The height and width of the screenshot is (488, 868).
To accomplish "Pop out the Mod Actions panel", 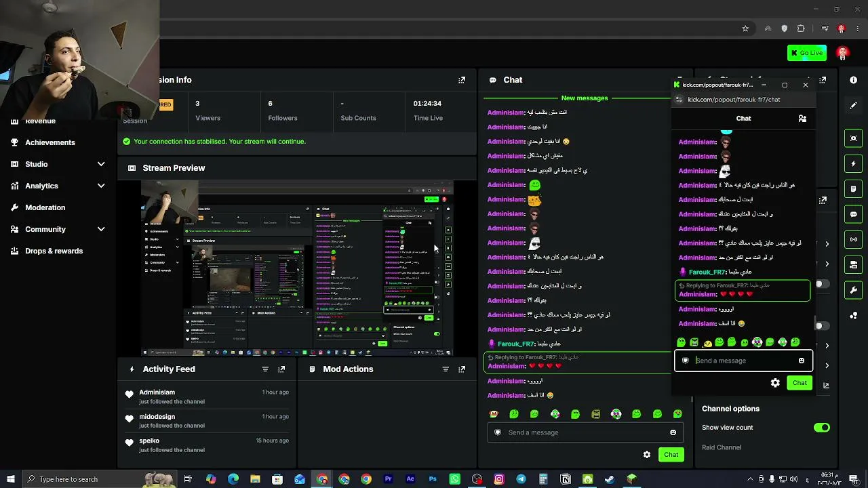I will tap(462, 369).
